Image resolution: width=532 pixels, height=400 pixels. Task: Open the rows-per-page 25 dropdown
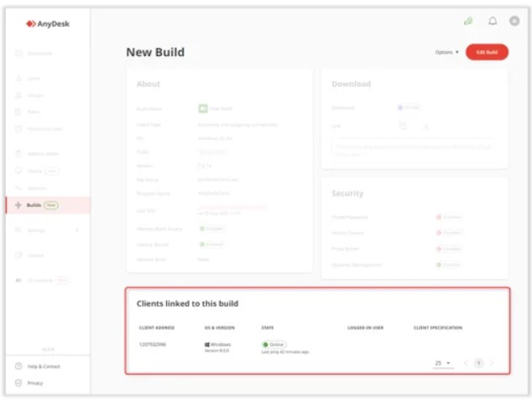443,363
